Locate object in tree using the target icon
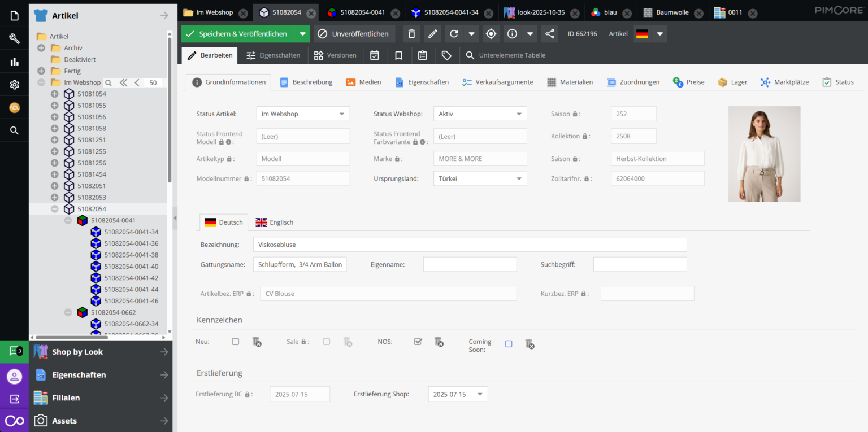 coord(491,34)
